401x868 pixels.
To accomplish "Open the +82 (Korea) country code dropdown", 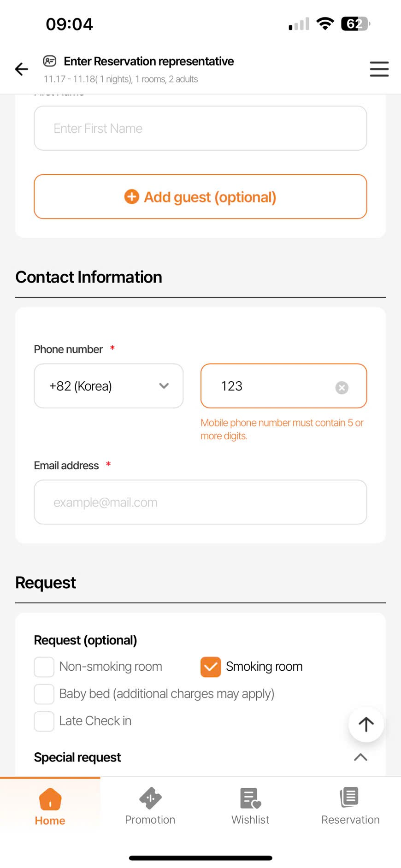I will point(109,386).
